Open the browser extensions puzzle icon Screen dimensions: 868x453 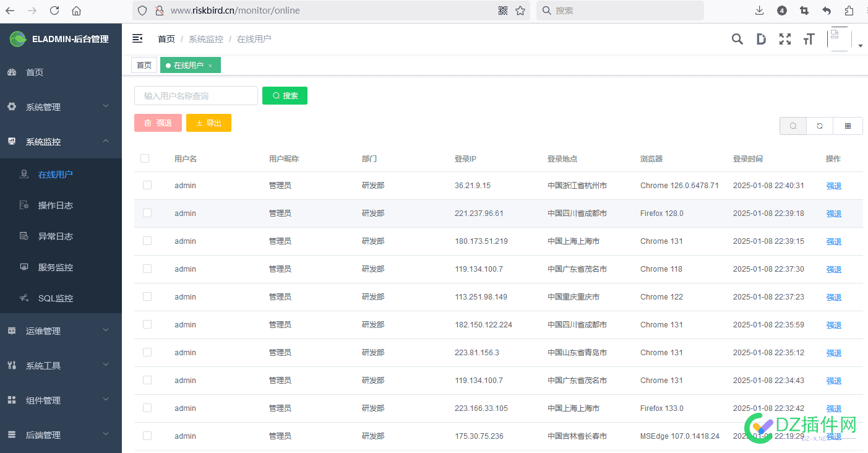[849, 11]
